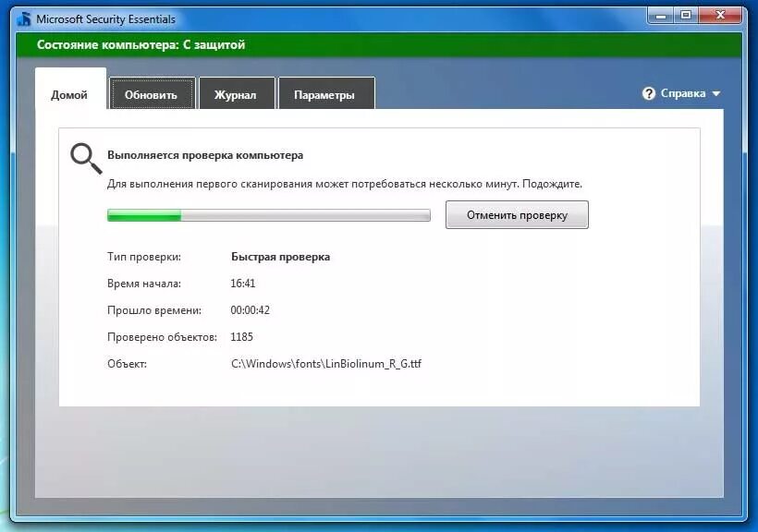Close the Security Essentials window
Viewport: 758px width, 532px height.
[x=720, y=16]
